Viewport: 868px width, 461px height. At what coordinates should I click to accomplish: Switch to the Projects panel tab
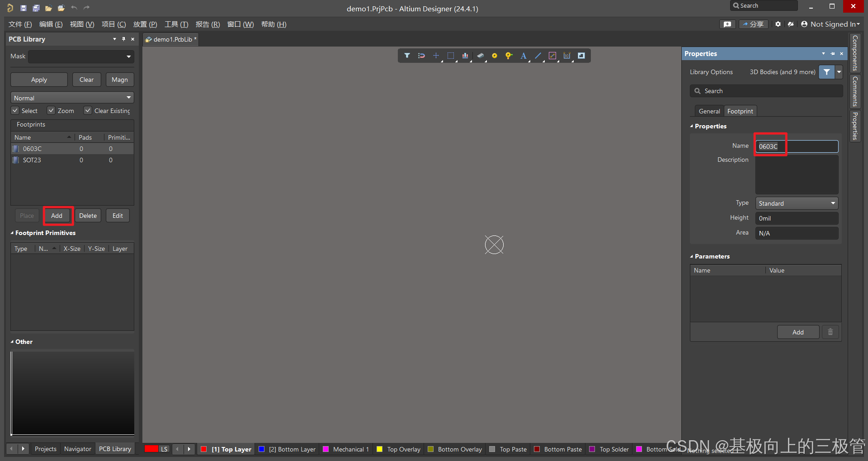(x=46, y=449)
